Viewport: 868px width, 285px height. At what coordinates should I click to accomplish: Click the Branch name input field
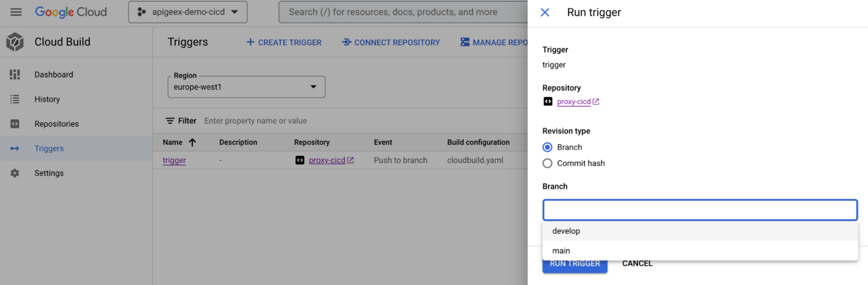[x=700, y=210]
